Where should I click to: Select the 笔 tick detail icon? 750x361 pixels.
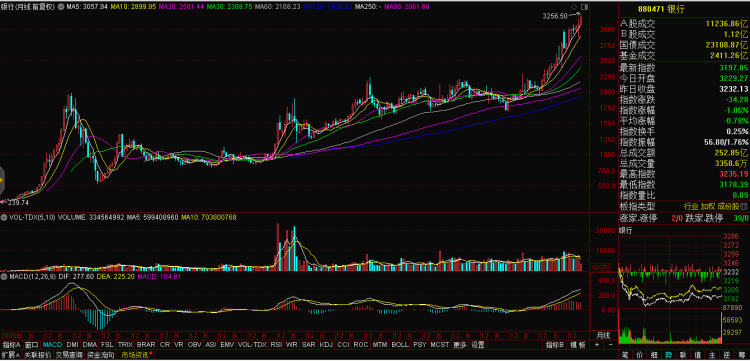coord(625,355)
